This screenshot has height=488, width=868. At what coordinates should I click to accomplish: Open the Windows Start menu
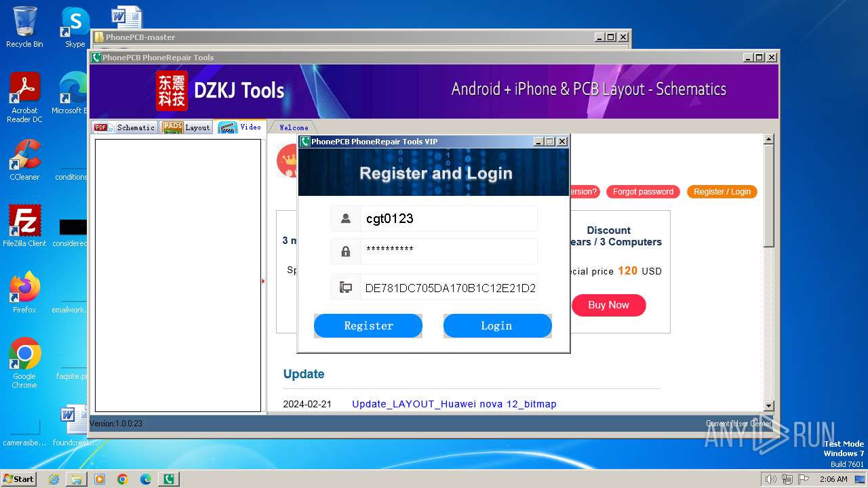pyautogui.click(x=19, y=479)
